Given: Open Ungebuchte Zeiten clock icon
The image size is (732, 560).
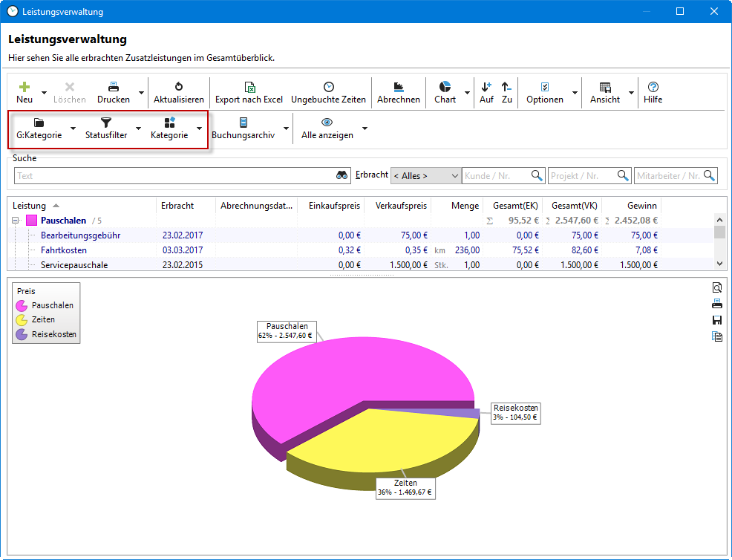Looking at the screenshot, I should (x=328, y=87).
